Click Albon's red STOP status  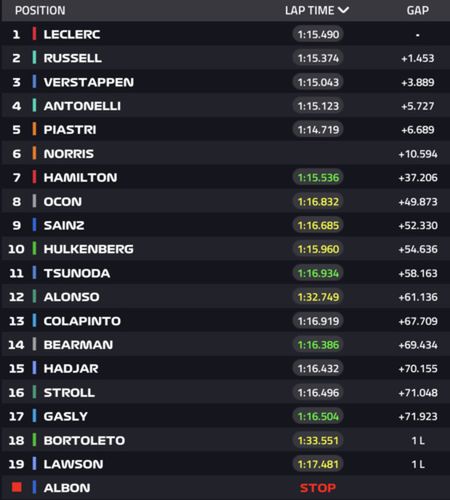[x=318, y=488]
